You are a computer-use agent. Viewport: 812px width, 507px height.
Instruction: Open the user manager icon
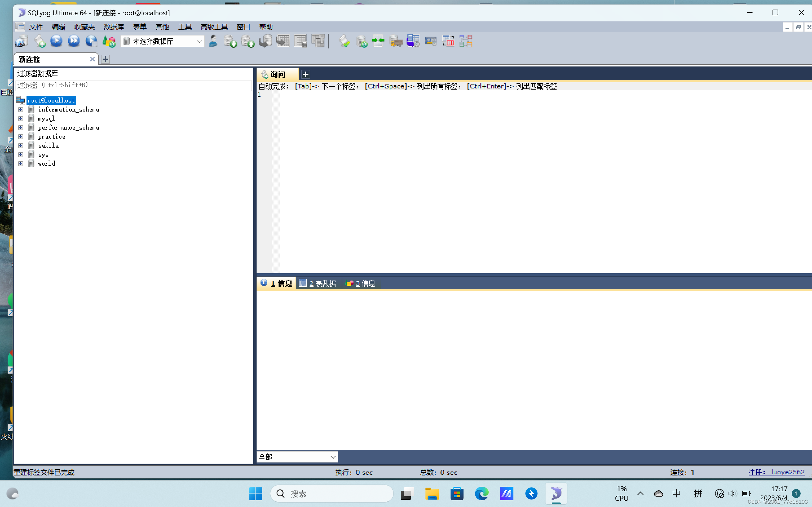(x=213, y=41)
